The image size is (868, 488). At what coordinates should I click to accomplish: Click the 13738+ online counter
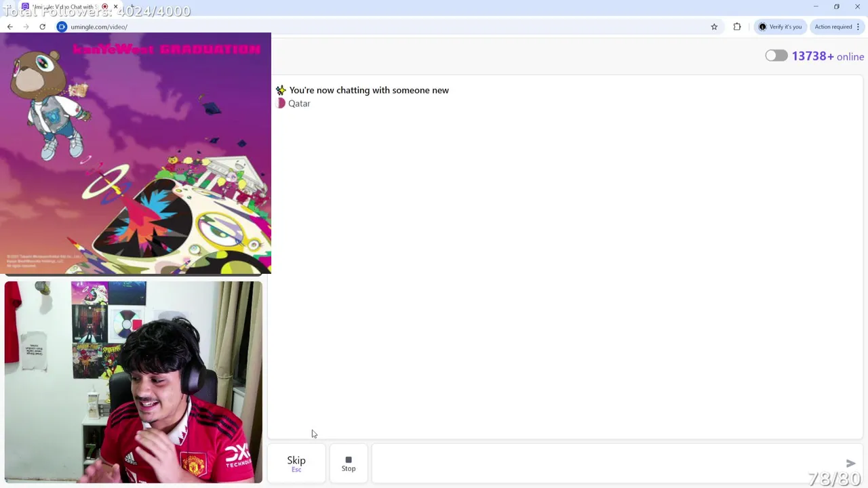click(828, 56)
